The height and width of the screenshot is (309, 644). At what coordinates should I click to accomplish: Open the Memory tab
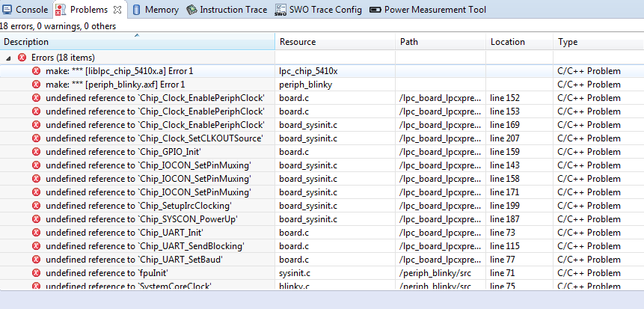[x=162, y=10]
